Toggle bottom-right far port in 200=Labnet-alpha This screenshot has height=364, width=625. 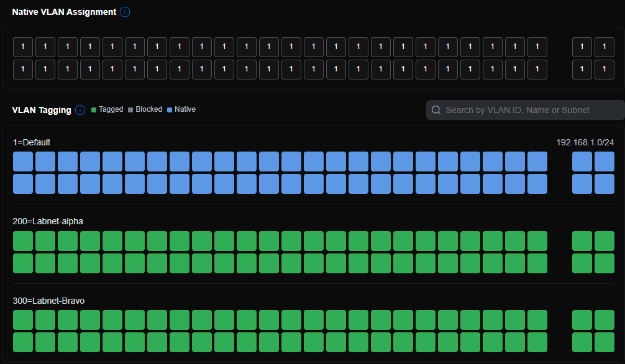click(604, 263)
